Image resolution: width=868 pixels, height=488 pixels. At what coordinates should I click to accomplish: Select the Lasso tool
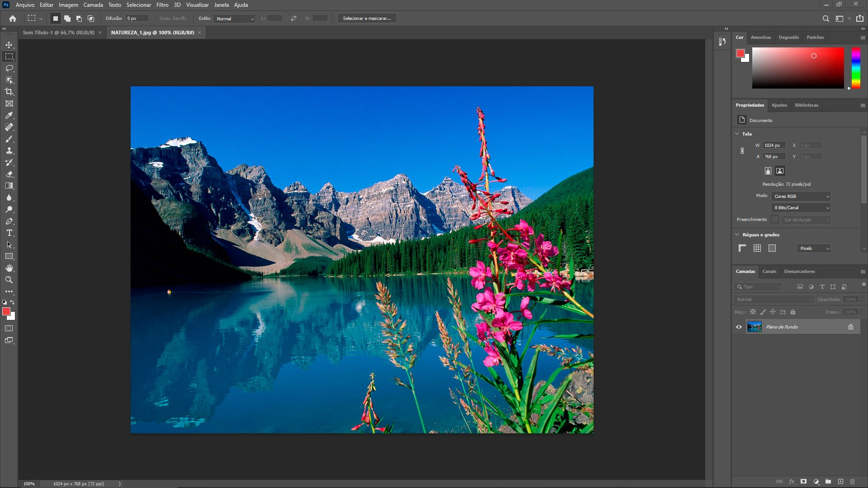tap(9, 68)
